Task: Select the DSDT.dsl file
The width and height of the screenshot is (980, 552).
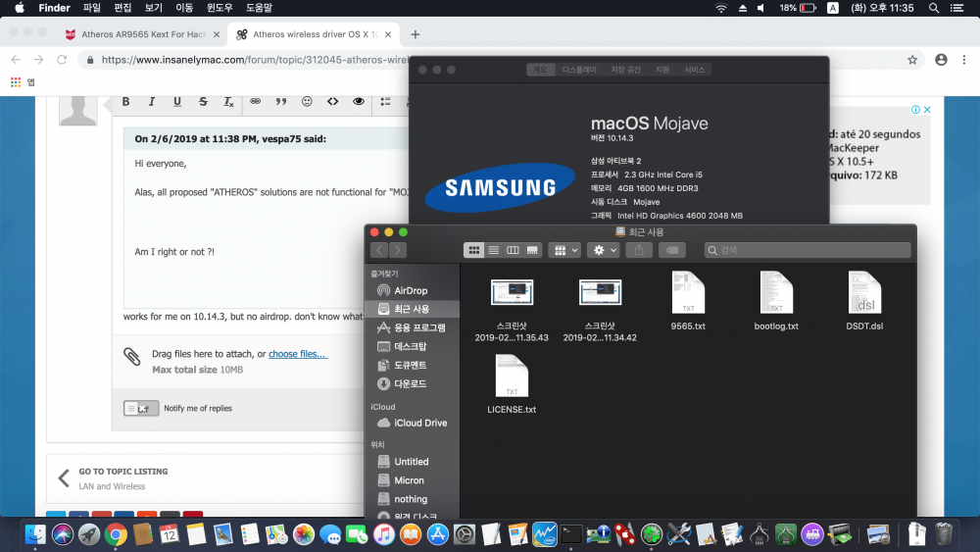Action: point(864,301)
